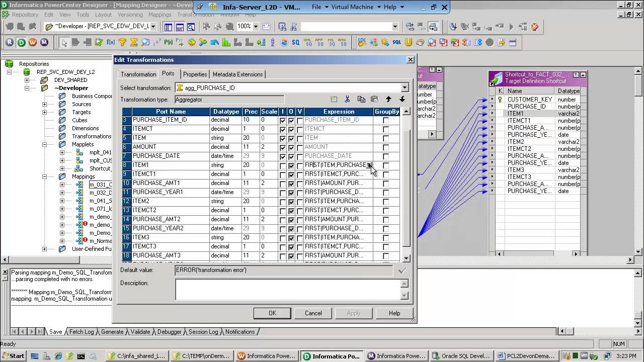Move selected port up arrow icon
This screenshot has height=362, width=644.
coord(388,100)
